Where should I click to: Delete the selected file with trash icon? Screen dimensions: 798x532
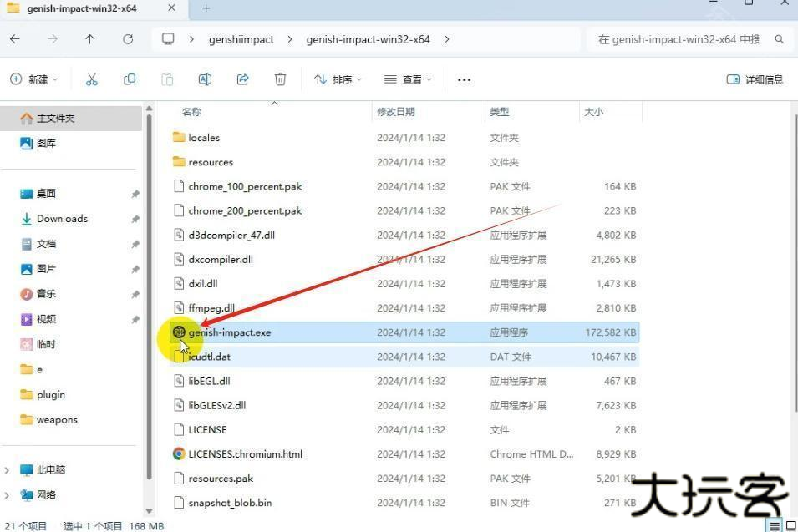[280, 79]
